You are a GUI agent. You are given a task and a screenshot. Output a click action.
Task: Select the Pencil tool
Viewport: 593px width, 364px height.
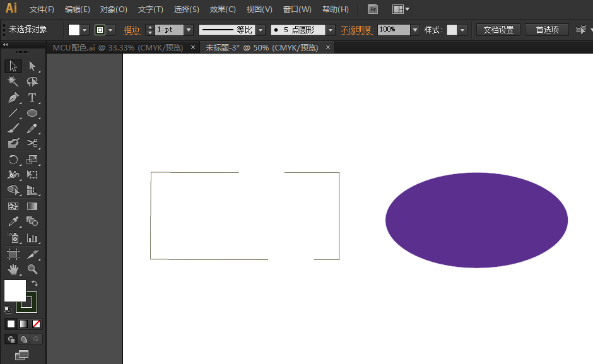[32, 128]
